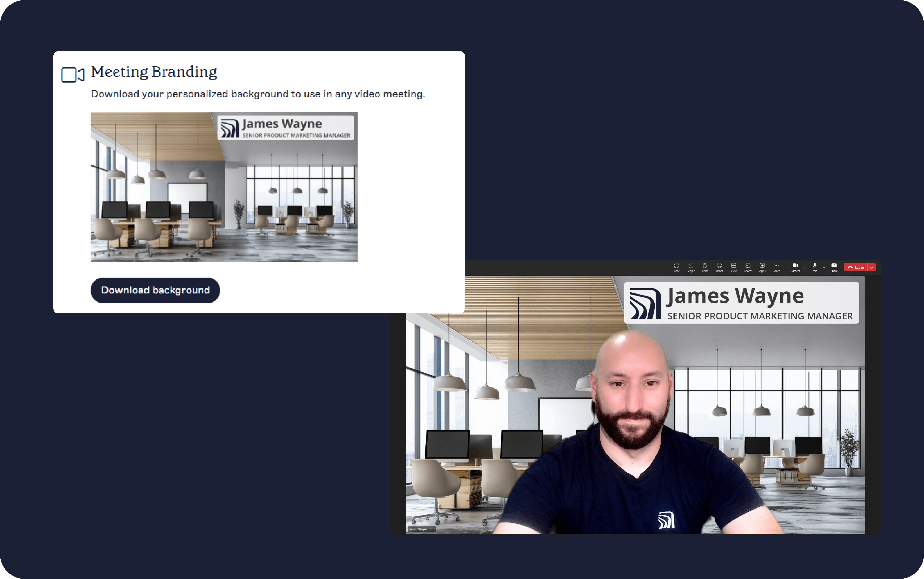This screenshot has width=924, height=579.
Task: Open Breakout Rooms
Action: (748, 266)
